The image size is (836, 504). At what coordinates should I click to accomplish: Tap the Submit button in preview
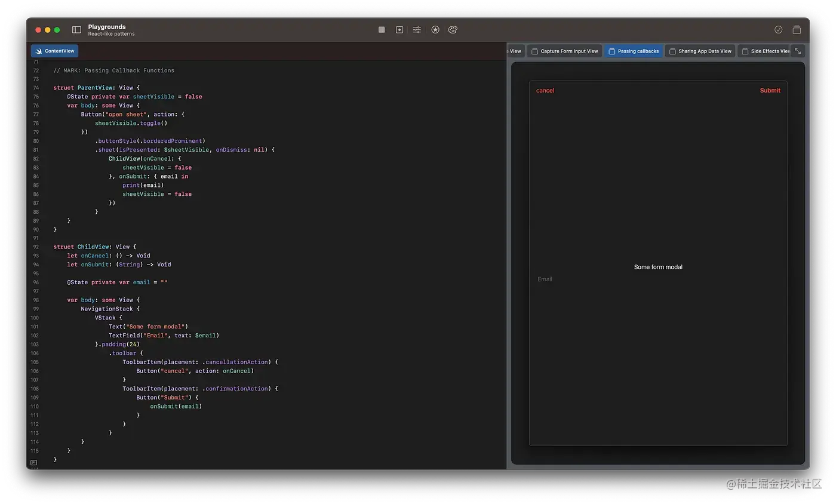[x=770, y=91]
